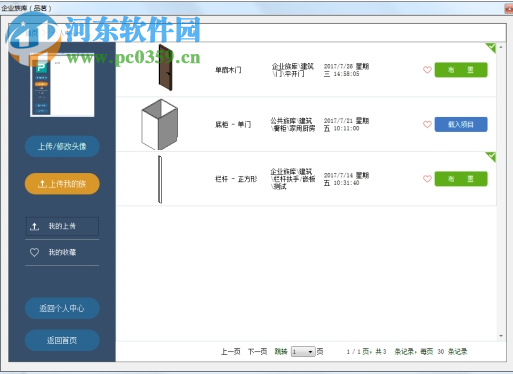Click the date text 2017/7/14 星期五 10:31:40
513x374 pixels.
click(346, 179)
